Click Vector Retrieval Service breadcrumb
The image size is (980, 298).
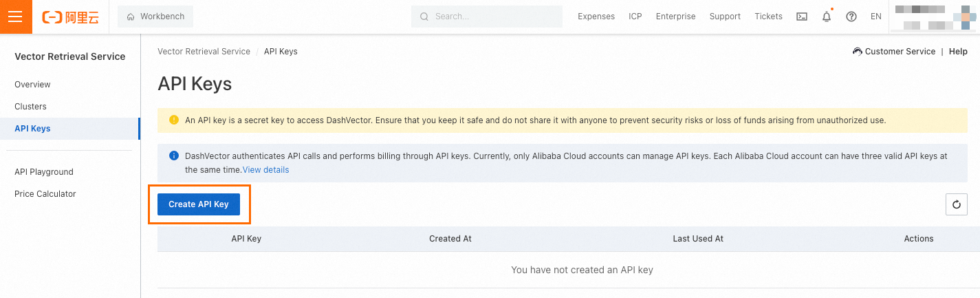tap(204, 52)
